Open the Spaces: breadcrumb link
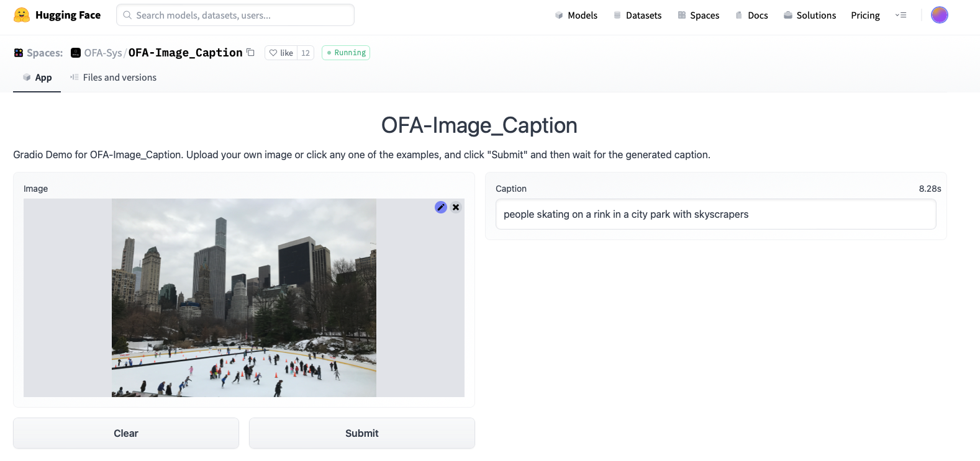 point(45,53)
